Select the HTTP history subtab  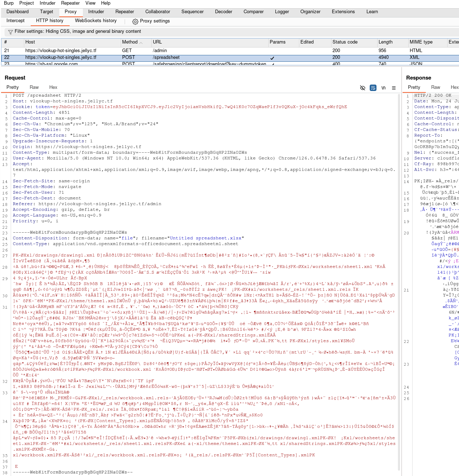(50, 21)
